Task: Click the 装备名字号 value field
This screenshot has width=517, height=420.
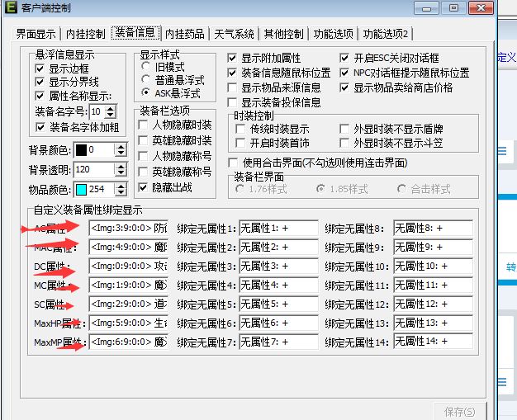Action: tap(97, 111)
